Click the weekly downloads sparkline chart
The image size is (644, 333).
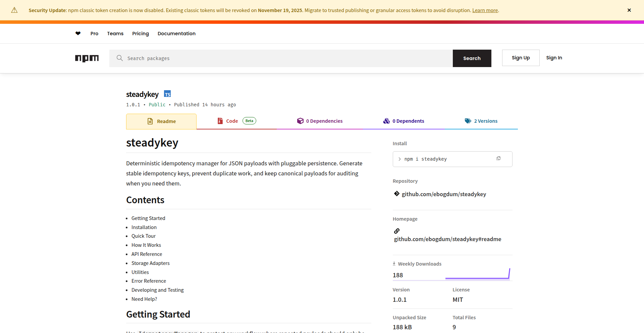(478, 274)
